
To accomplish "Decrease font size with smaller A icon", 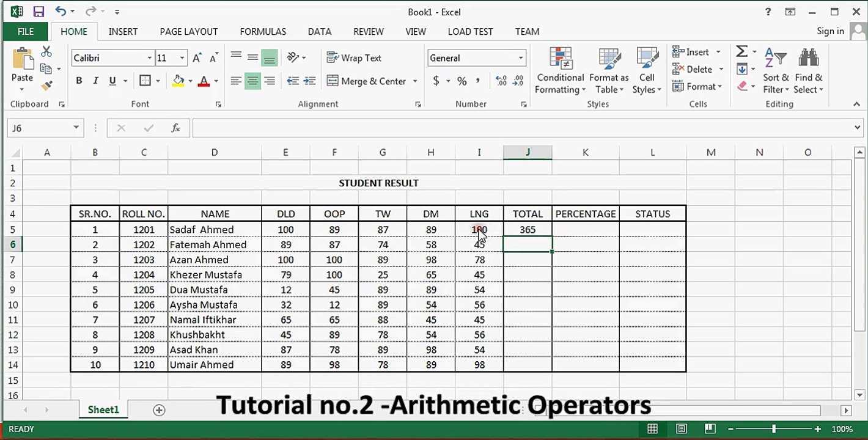I will coord(214,59).
